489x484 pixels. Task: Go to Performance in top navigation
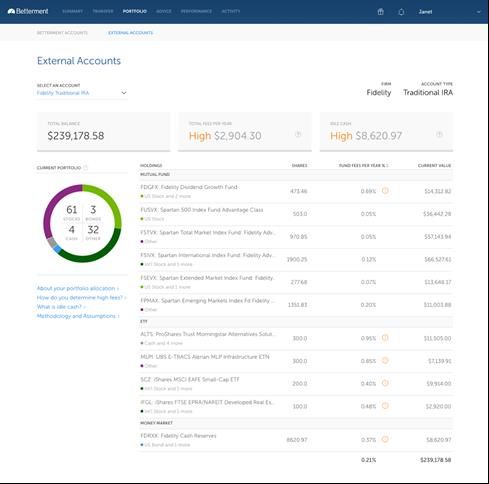pyautogui.click(x=196, y=11)
